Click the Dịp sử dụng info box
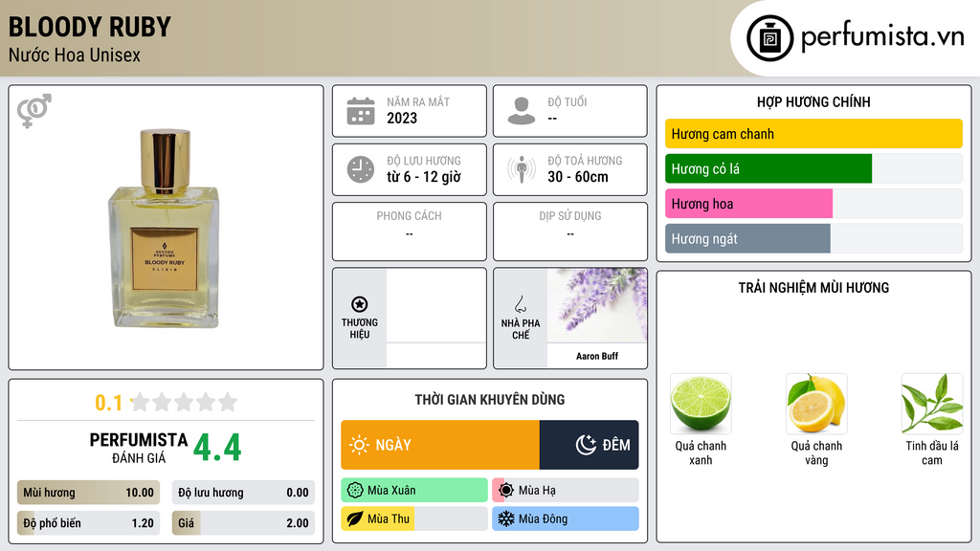Image resolution: width=980 pixels, height=551 pixels. point(570,231)
